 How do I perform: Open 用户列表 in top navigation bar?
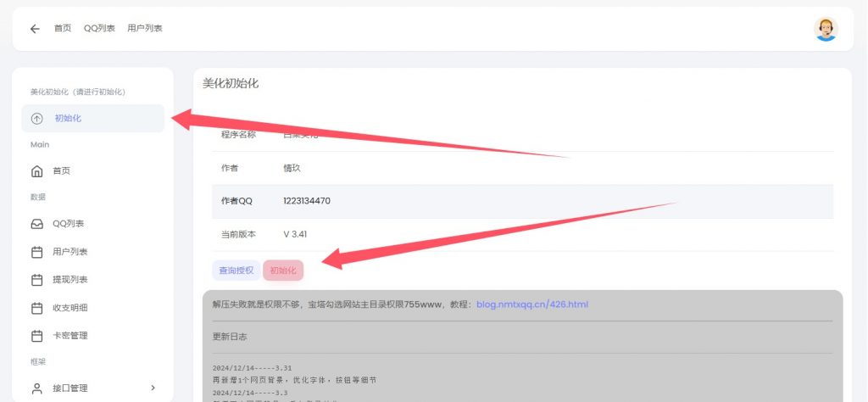[x=145, y=29]
